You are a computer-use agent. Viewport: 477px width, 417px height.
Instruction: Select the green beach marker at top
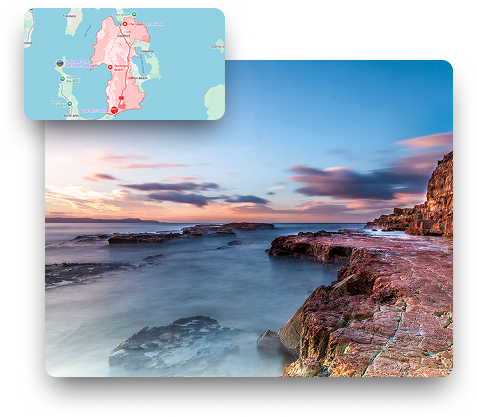tap(134, 14)
